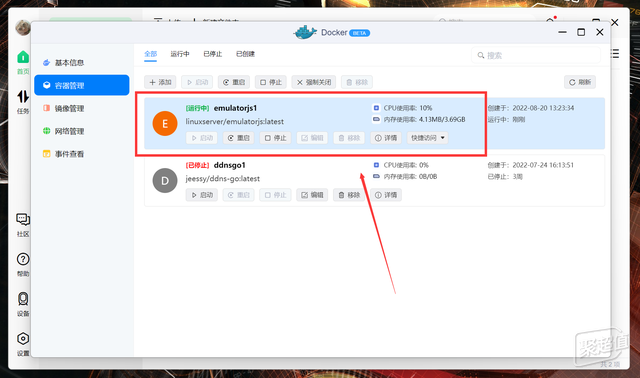The width and height of the screenshot is (640, 378).
Task: Click the user avatar in desktop sidebar
Action: pos(23,28)
